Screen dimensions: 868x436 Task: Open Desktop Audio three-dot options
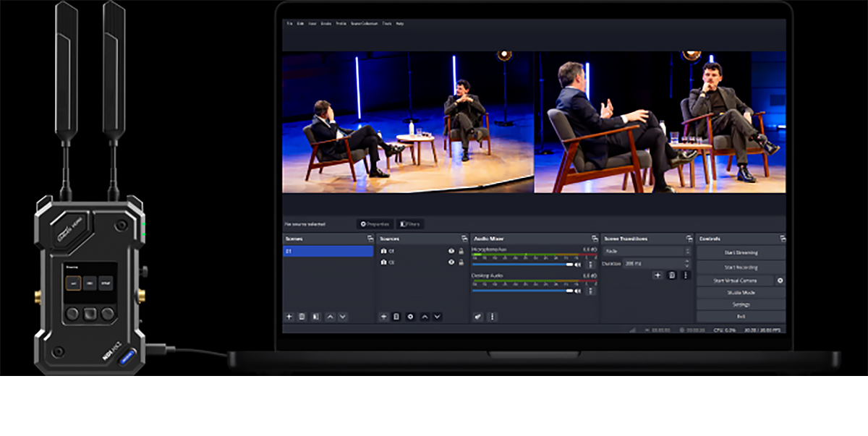click(x=590, y=291)
